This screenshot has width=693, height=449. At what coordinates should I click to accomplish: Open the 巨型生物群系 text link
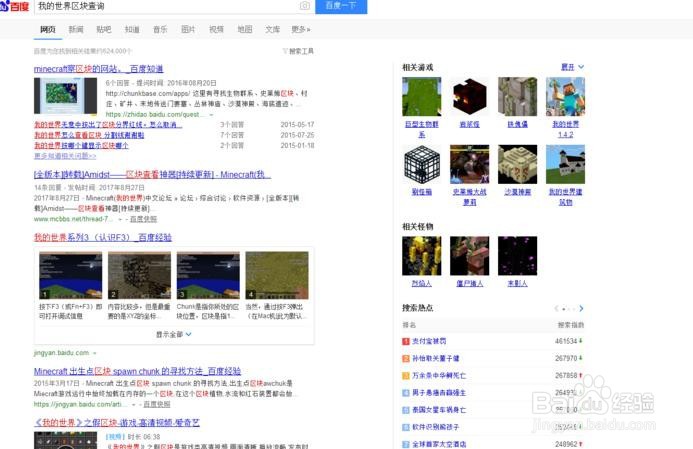422,129
